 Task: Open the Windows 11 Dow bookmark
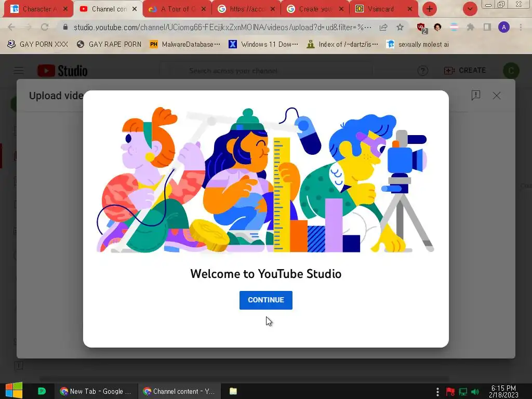click(x=263, y=45)
